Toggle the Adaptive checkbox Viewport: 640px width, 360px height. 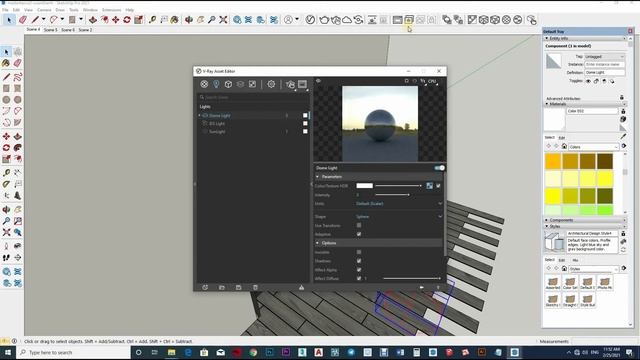point(359,234)
